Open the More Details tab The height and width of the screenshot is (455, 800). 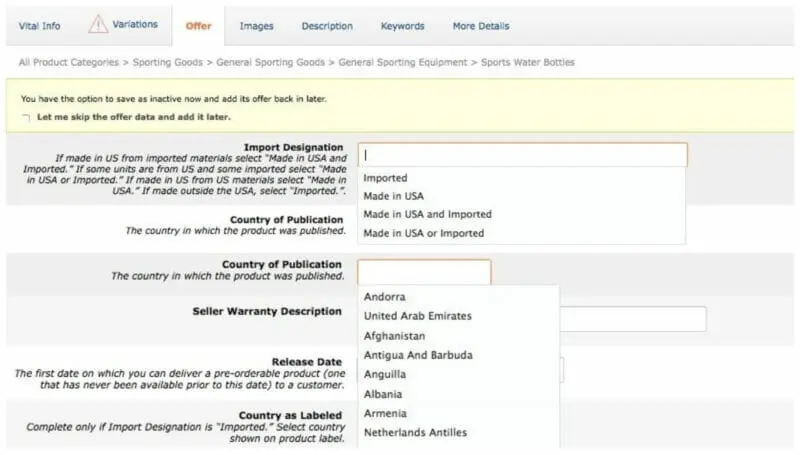(480, 26)
